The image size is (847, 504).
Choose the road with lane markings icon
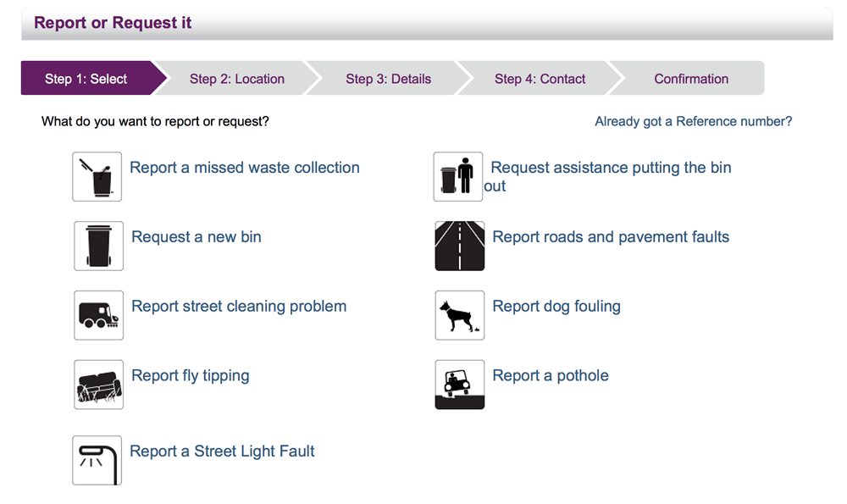pos(460,246)
